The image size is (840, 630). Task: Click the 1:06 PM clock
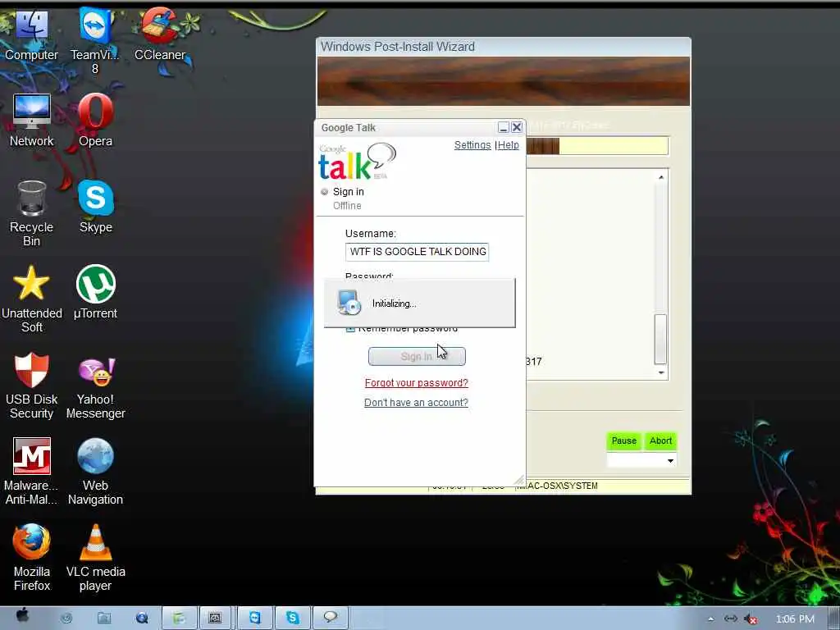(795, 619)
